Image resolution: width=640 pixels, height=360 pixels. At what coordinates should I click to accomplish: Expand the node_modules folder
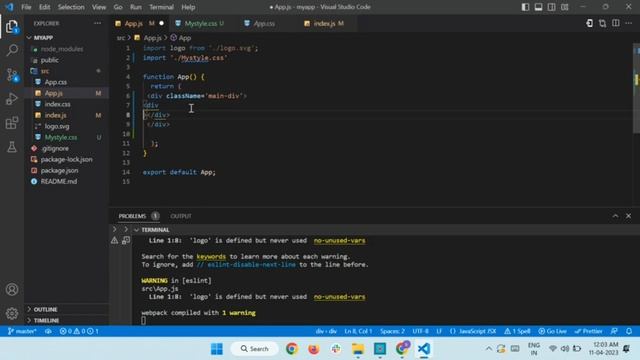click(x=62, y=49)
